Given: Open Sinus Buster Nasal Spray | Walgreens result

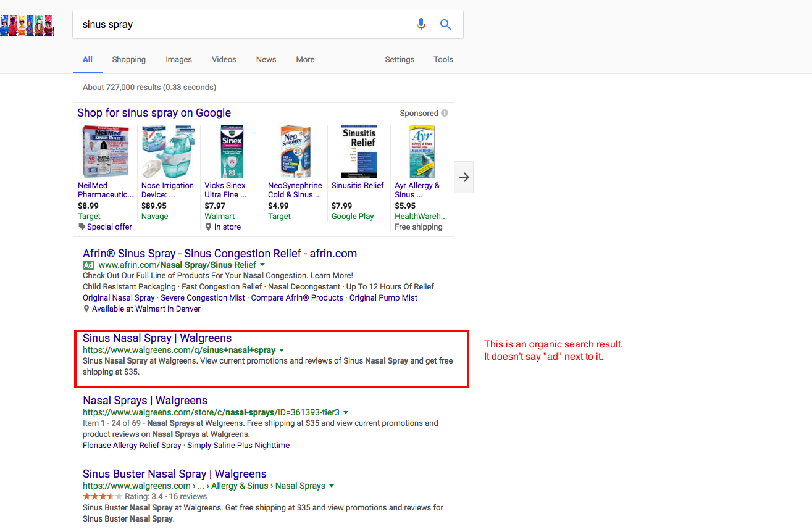Looking at the screenshot, I should tap(175, 474).
